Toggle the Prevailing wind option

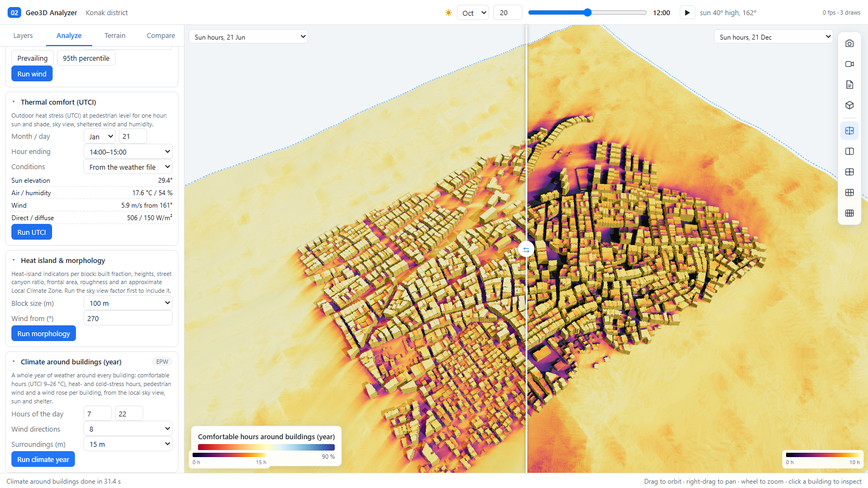pos(33,58)
